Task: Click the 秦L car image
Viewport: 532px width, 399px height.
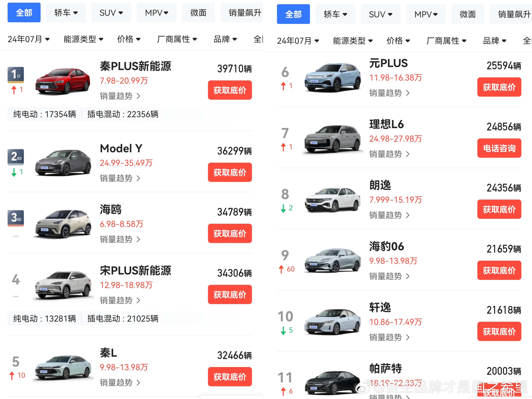Action: 63,367
